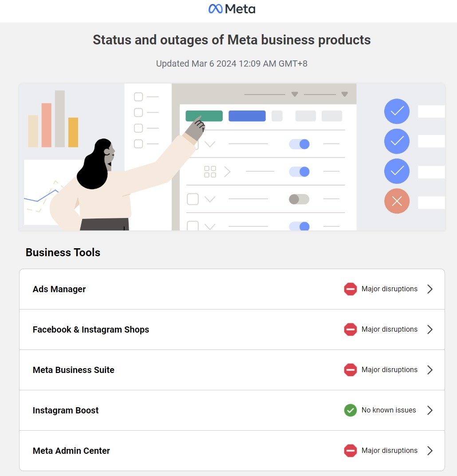The height and width of the screenshot is (476, 457).
Task: Open the Ads Manager status row
Action: (232, 289)
